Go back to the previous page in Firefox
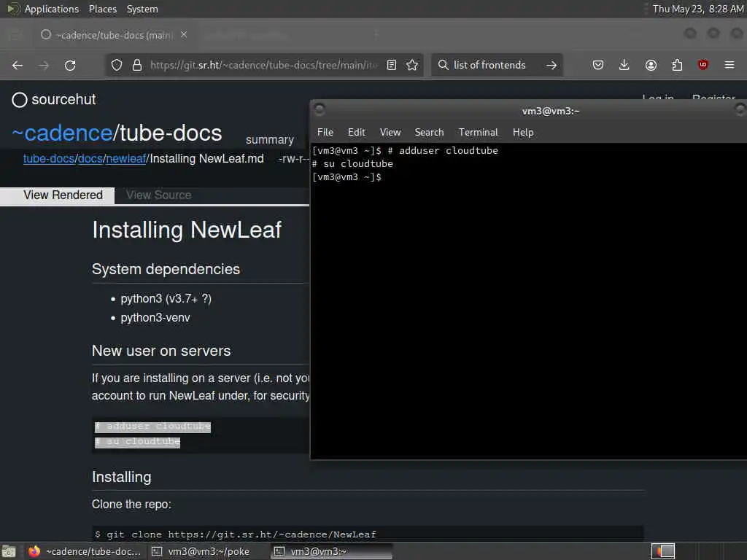 18,65
